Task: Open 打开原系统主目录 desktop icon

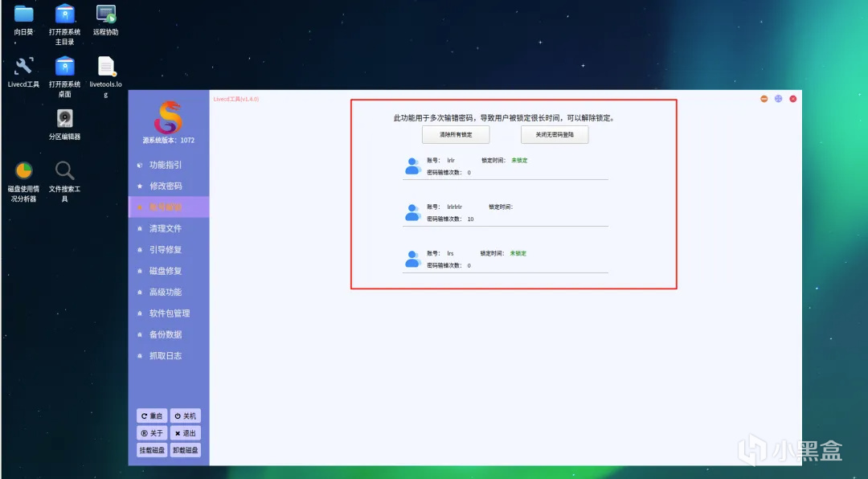Action: coord(65,14)
